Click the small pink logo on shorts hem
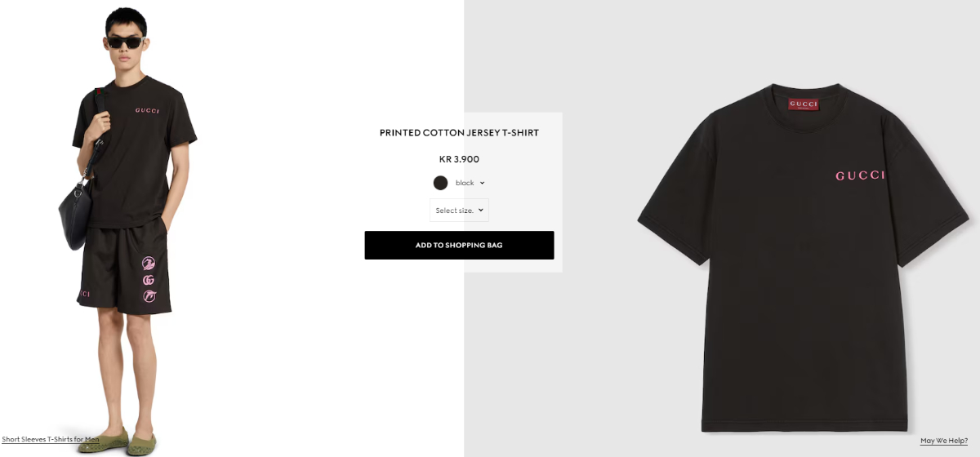The image size is (980, 457). [x=84, y=295]
